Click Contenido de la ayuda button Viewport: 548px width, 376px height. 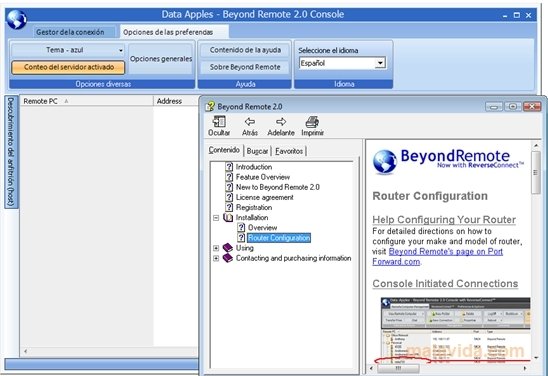[245, 50]
